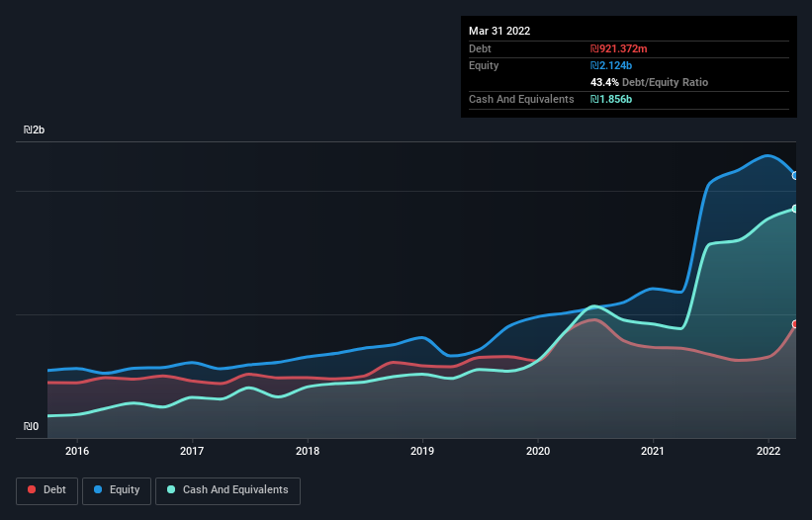Toggle the Cash And Equivalents legend button
The height and width of the screenshot is (520, 812).
[227, 490]
